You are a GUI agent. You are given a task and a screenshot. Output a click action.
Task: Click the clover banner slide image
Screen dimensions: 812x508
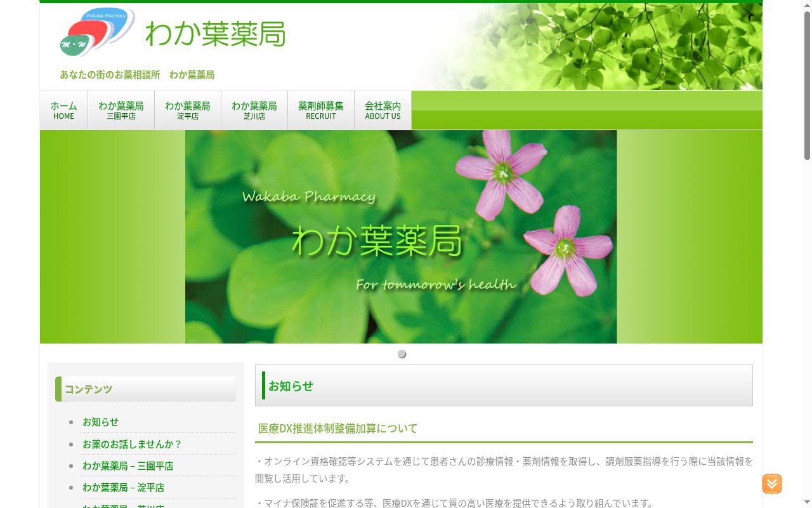(401, 237)
